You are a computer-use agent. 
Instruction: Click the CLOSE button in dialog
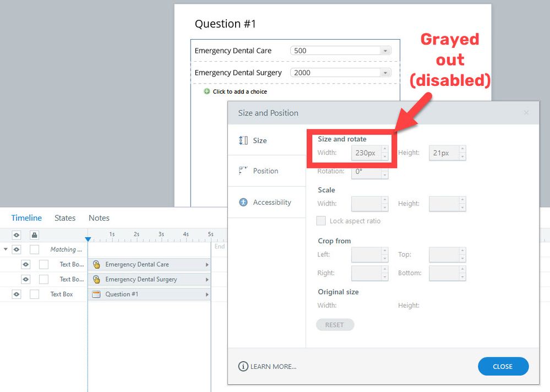pos(503,367)
